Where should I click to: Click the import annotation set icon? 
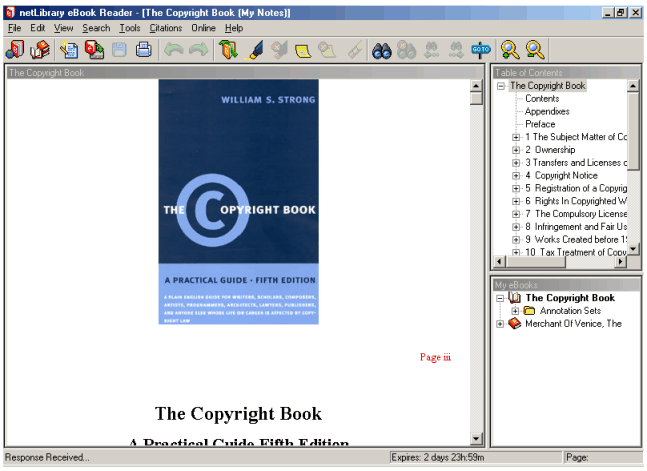94,50
